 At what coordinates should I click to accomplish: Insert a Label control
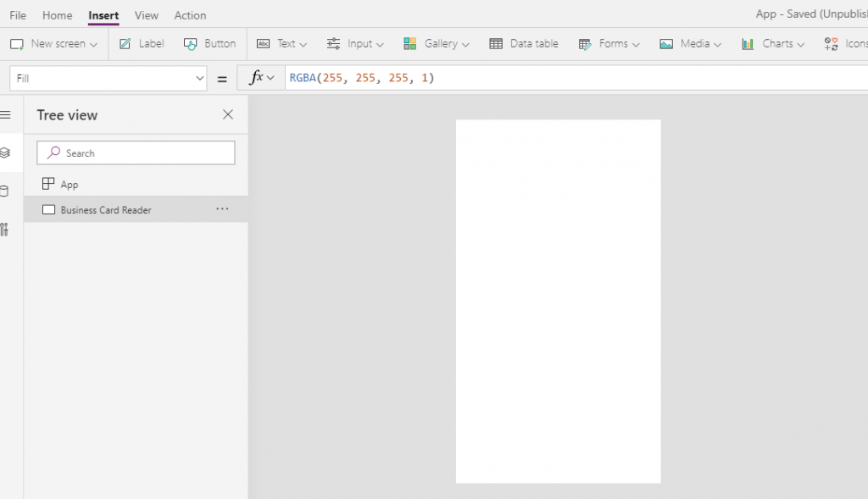tap(141, 43)
